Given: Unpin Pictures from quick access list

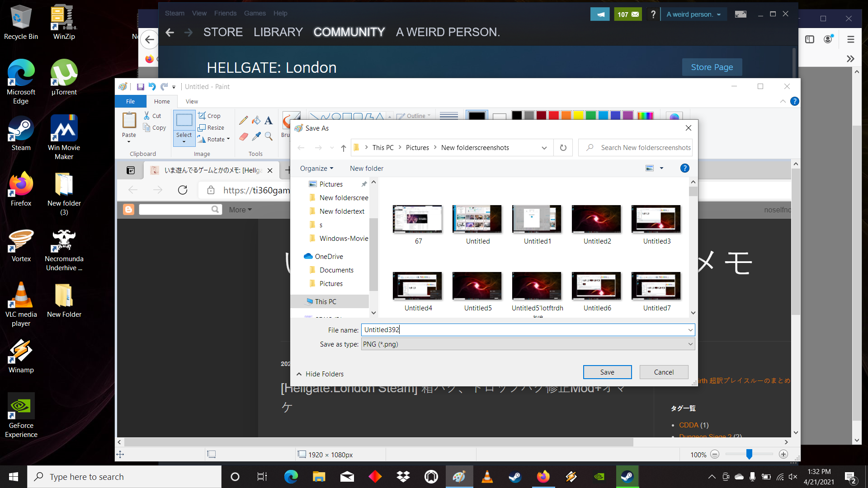Looking at the screenshot, I should [x=364, y=184].
